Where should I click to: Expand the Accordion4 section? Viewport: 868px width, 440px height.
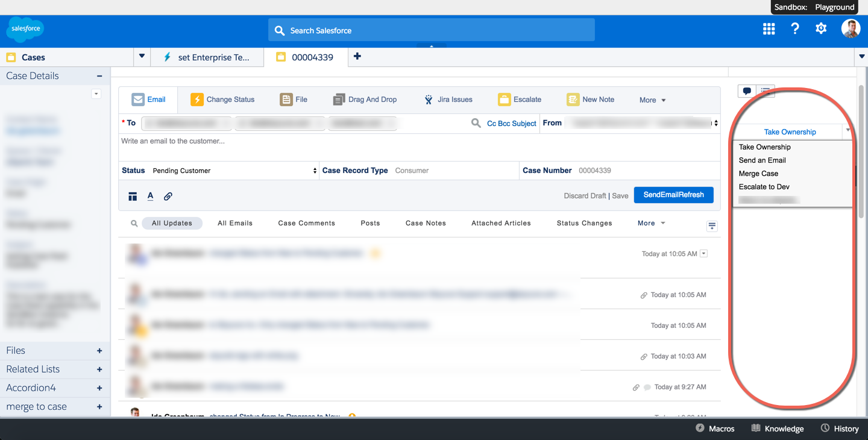pos(99,388)
